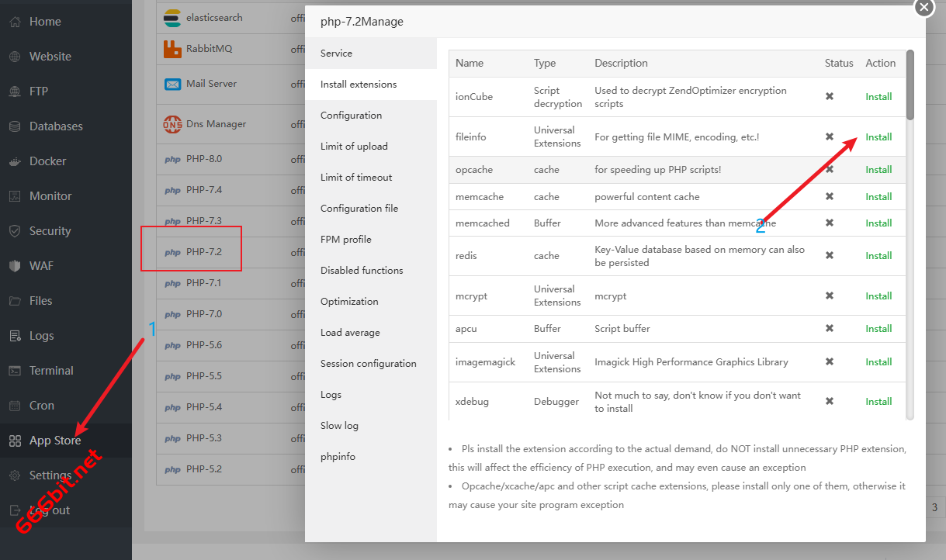
Task: Click the Dns Manager icon
Action: tap(172, 124)
